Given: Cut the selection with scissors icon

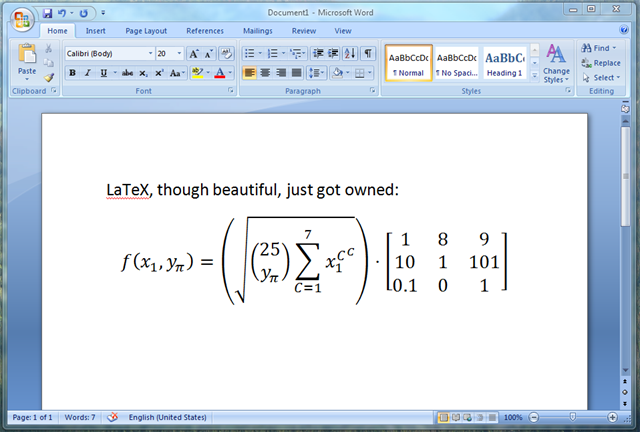Looking at the screenshot, I should 49,49.
